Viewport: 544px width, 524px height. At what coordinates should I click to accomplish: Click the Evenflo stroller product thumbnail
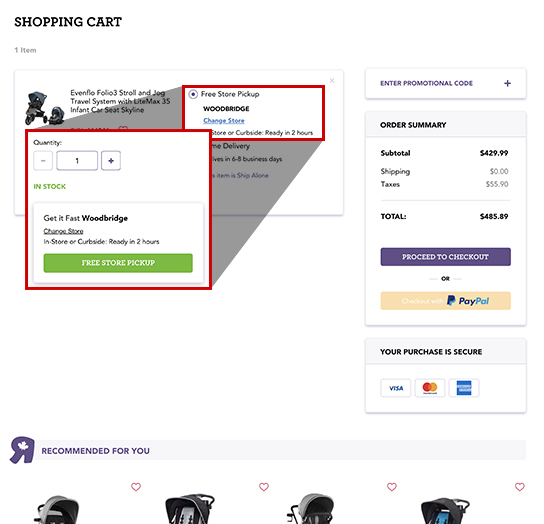click(45, 108)
